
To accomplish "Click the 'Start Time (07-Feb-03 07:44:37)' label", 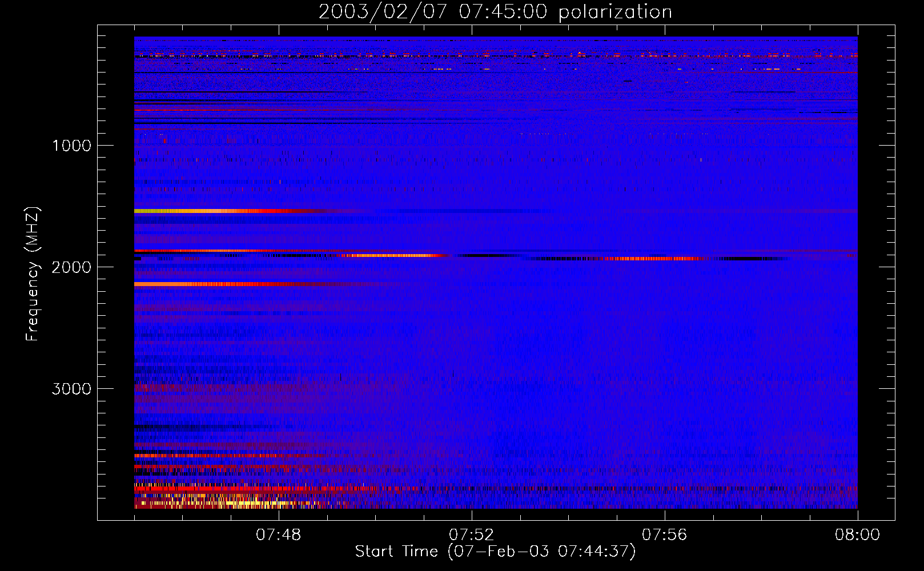I will (x=495, y=552).
